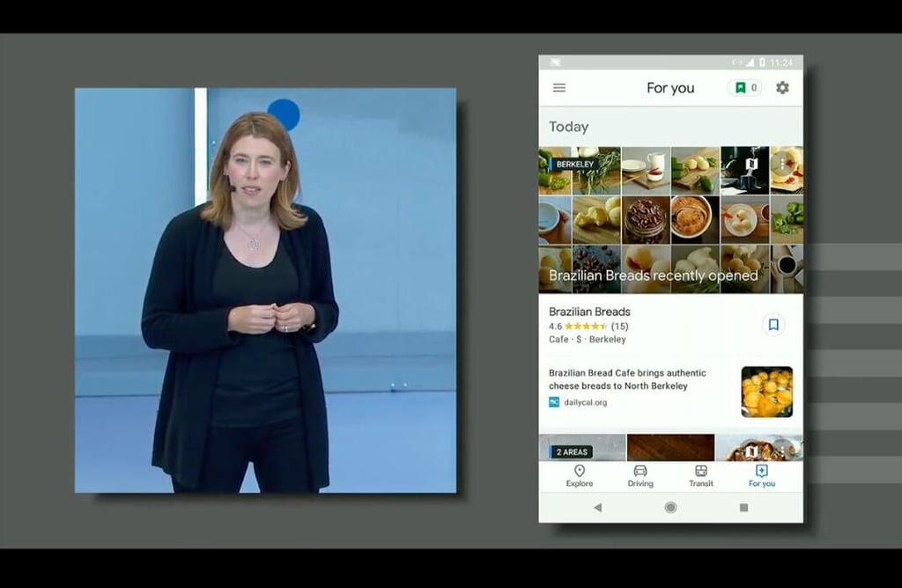Viewport: 902px width, 588px height.
Task: Tap the notification icon in status bar
Action: coord(555,62)
